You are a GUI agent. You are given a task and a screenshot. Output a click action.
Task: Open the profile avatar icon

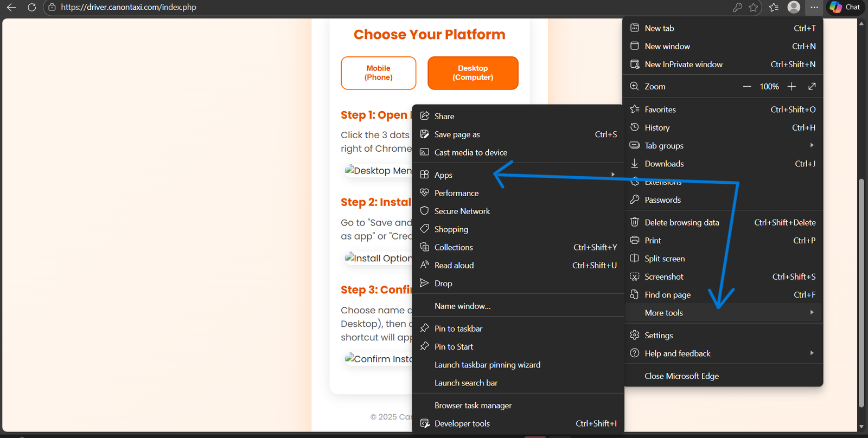click(x=794, y=7)
